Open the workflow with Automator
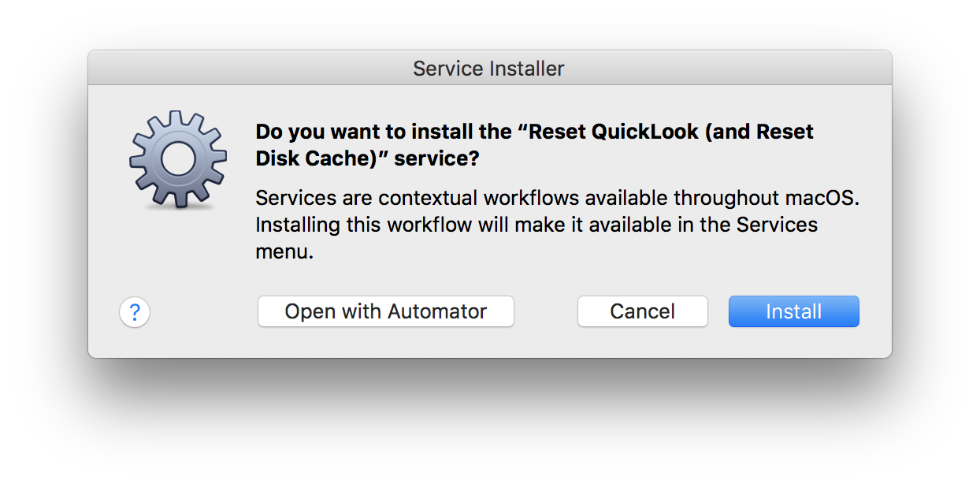This screenshot has height=484, width=980. 385,311
